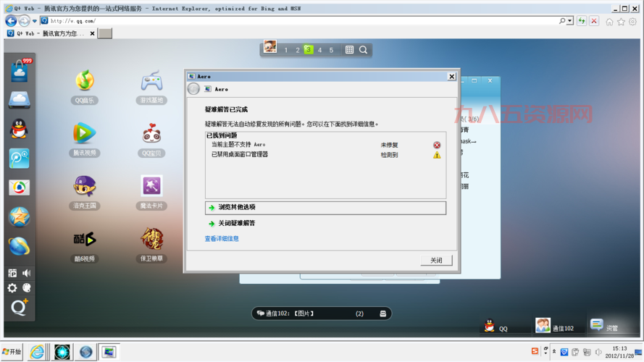Click IE refresh button

[x=582, y=21]
